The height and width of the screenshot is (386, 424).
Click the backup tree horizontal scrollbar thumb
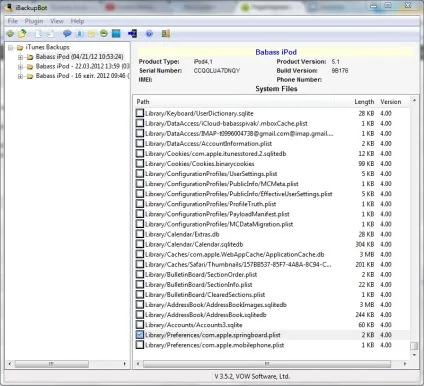coord(52,364)
